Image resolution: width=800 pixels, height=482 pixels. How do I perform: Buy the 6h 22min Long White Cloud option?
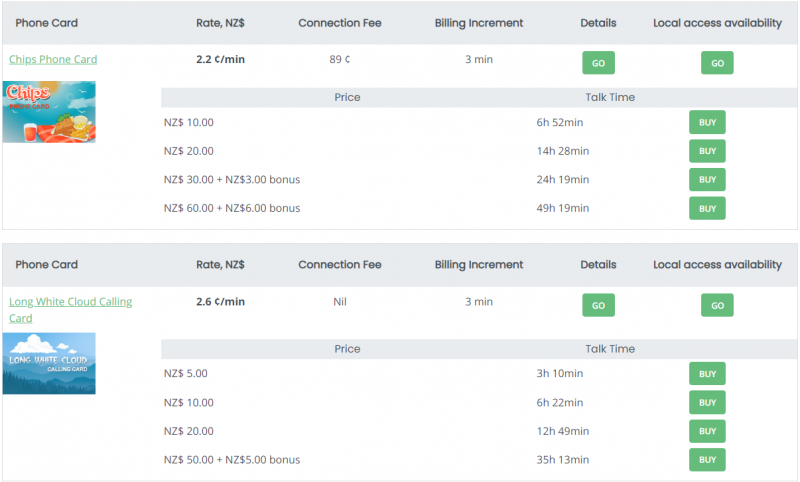pos(707,402)
